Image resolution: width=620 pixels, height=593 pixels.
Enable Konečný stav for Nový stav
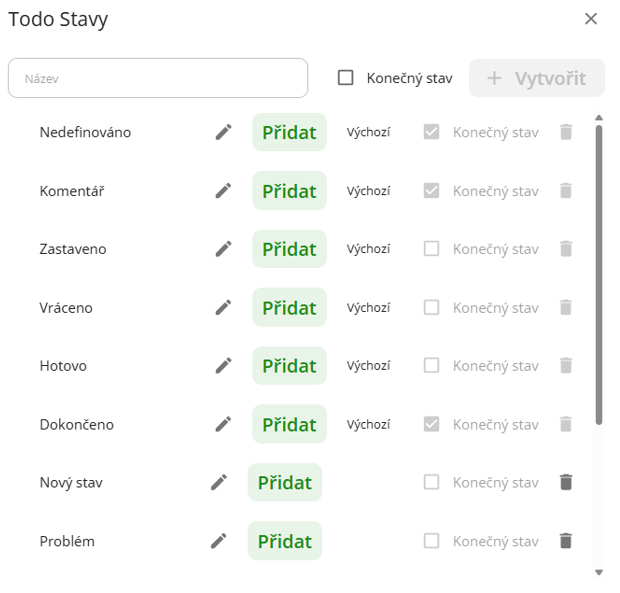[431, 483]
